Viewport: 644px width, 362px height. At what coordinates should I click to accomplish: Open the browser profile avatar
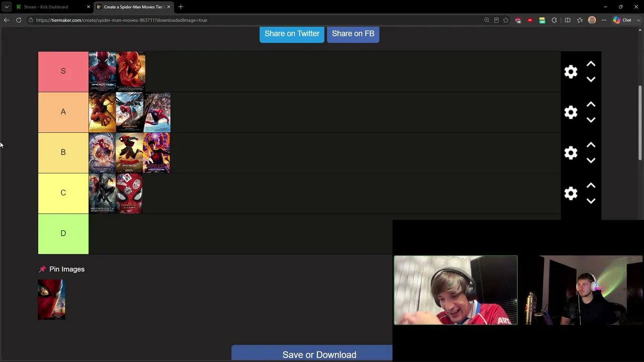(x=592, y=20)
